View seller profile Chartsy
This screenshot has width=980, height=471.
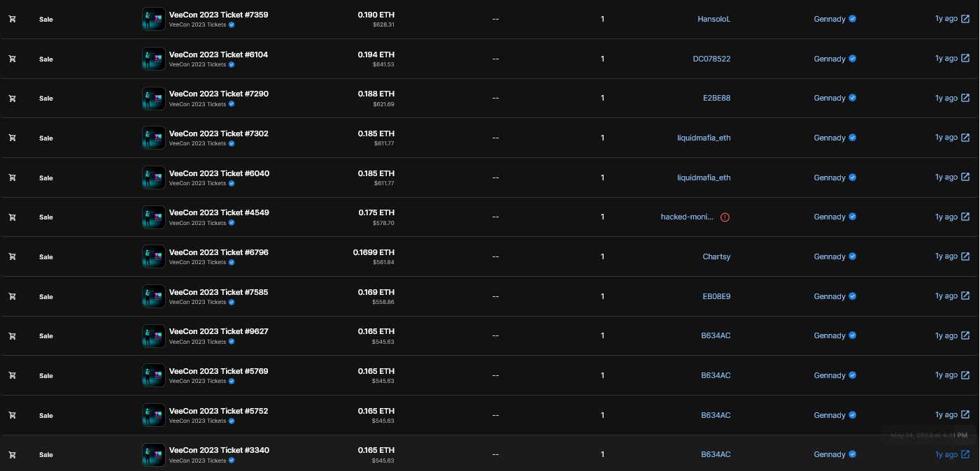(716, 256)
